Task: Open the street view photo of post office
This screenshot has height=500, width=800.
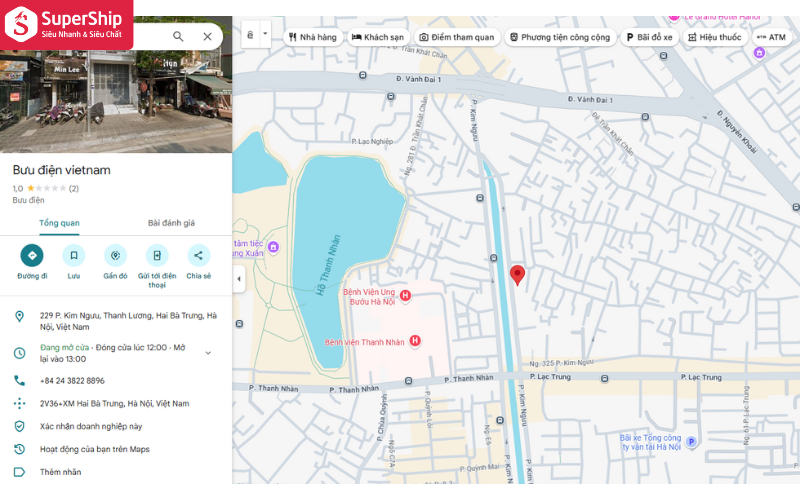Action: tap(116, 101)
